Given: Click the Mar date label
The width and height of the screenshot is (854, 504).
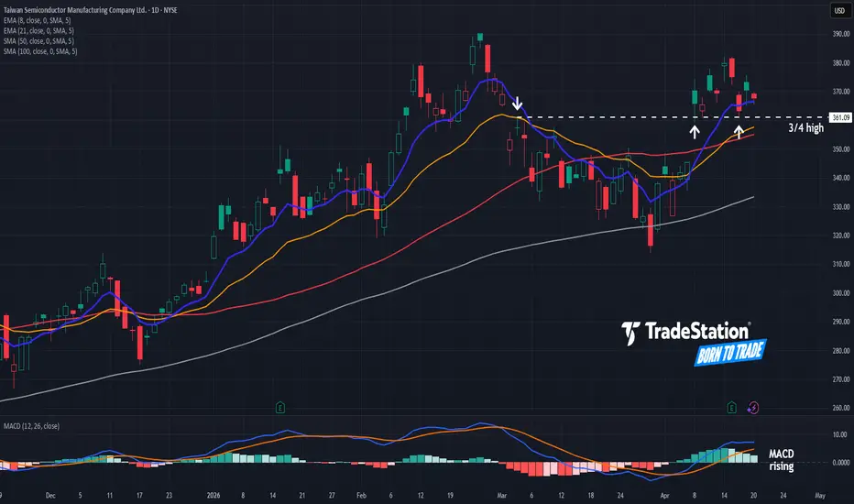Looking at the screenshot, I should coord(501,495).
